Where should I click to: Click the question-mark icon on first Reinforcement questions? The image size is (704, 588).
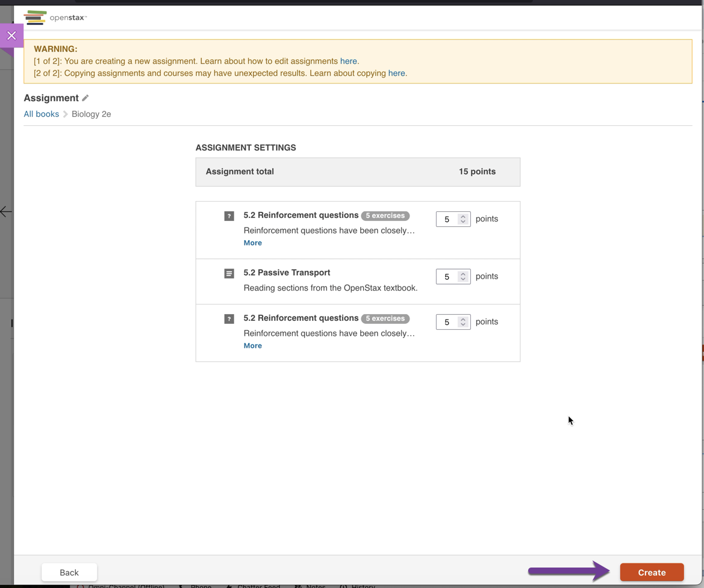click(x=229, y=215)
